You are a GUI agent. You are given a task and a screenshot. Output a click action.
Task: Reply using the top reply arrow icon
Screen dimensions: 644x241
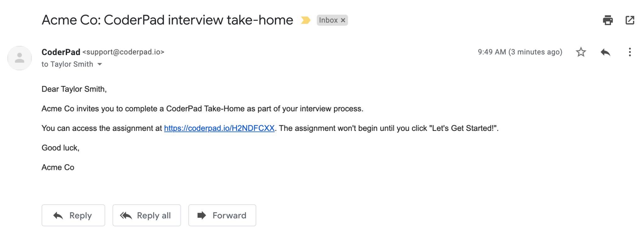tap(605, 52)
